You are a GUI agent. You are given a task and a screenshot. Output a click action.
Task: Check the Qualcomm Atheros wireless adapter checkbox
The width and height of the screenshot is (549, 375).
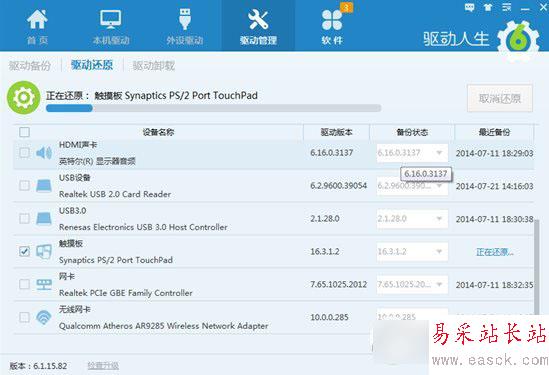click(x=24, y=317)
